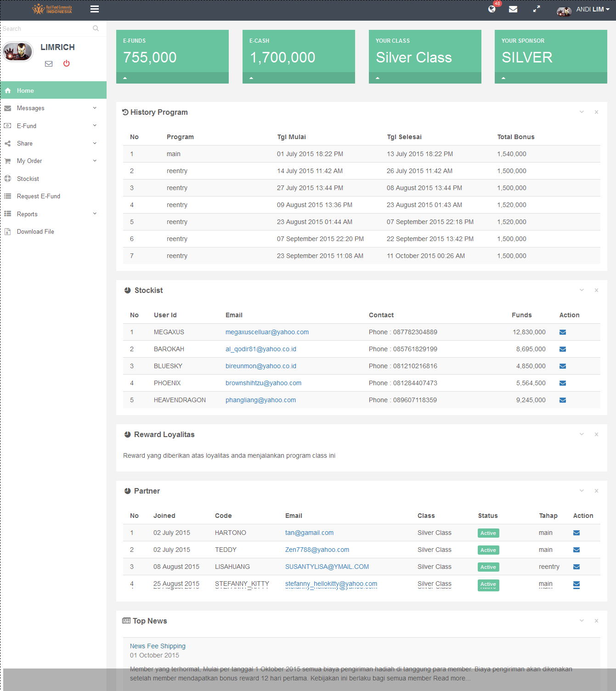Send message to MEGAXUS stockist via envelope icon
616x691 pixels.
coord(562,332)
